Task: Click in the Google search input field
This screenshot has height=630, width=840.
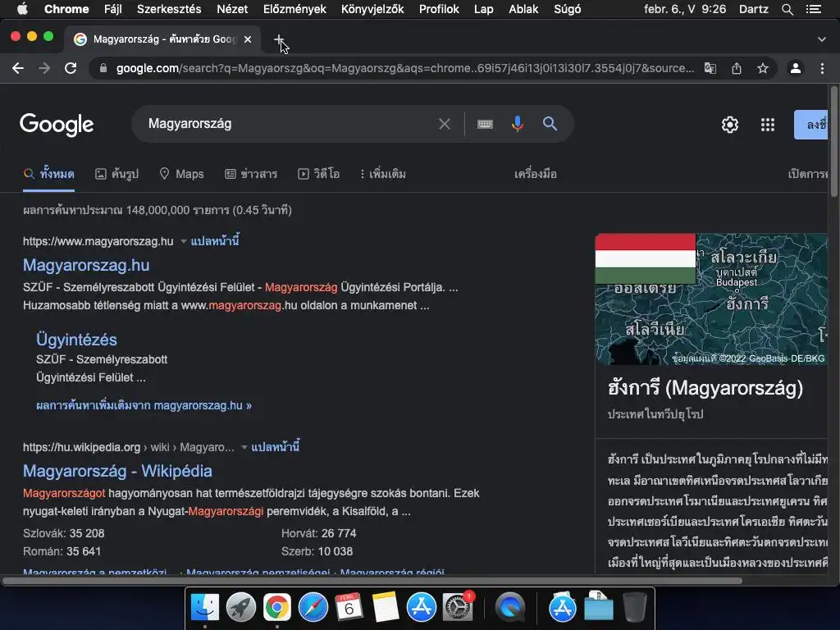Action: point(290,124)
